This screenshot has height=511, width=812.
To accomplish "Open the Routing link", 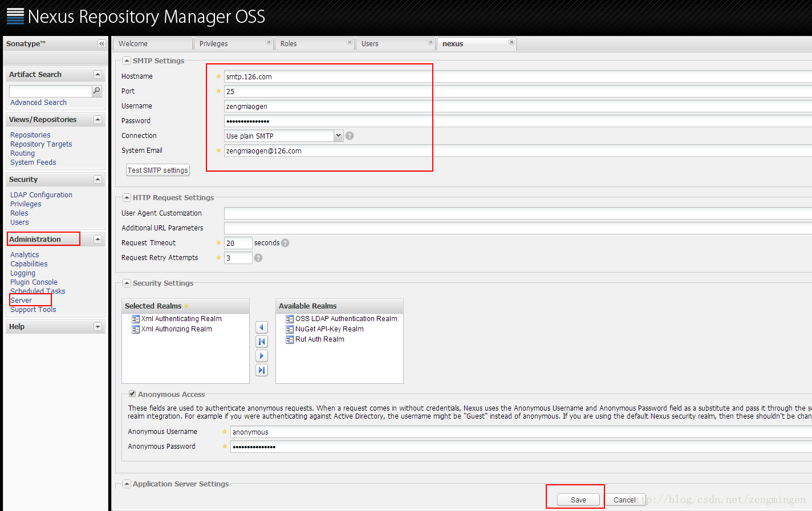I will [x=22, y=153].
